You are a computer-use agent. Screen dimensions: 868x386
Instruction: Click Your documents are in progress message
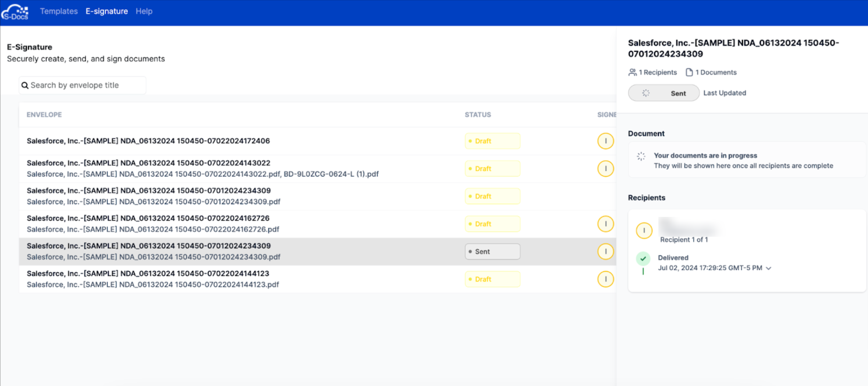(705, 156)
